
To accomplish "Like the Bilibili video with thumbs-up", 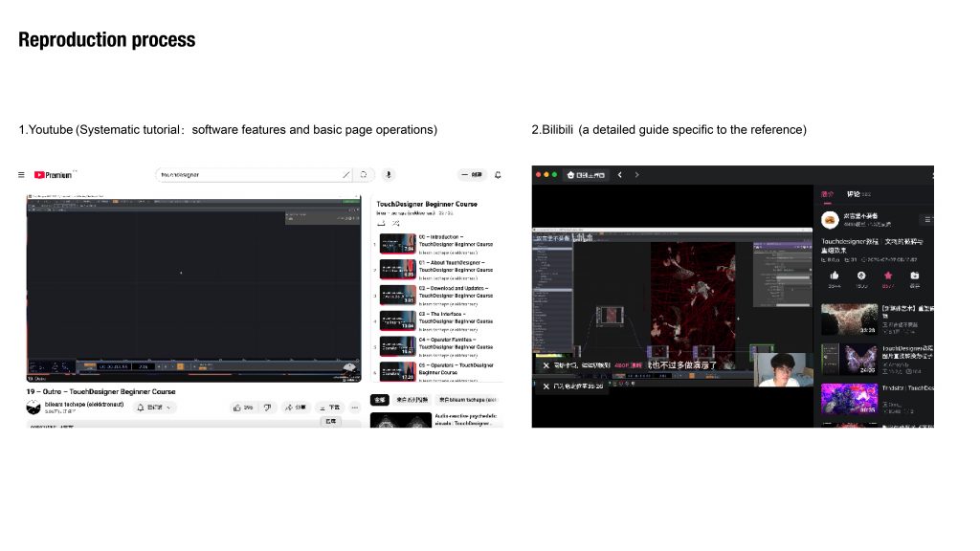I will (835, 275).
